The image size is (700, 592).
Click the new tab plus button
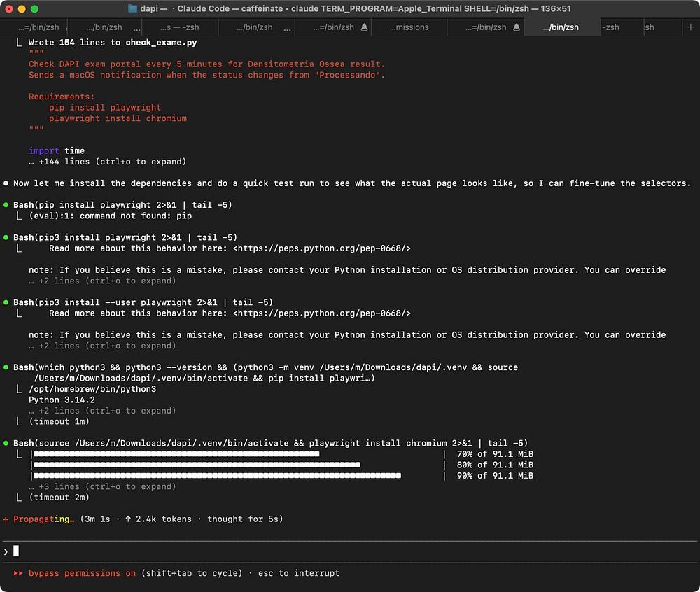click(690, 27)
